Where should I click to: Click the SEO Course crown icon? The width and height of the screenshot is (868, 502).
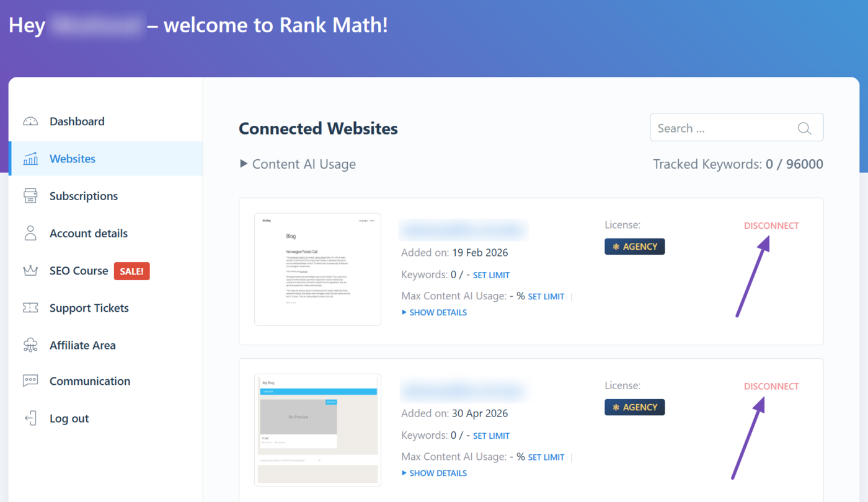30,271
